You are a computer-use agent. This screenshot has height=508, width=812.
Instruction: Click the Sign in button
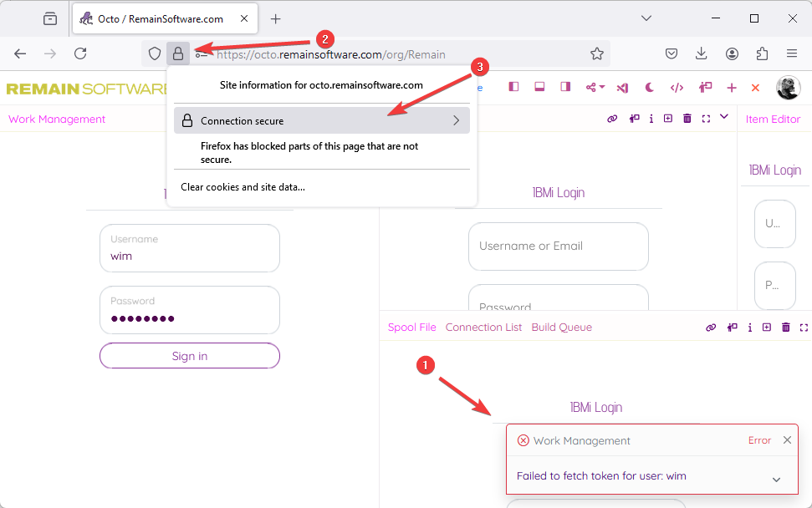(x=190, y=356)
